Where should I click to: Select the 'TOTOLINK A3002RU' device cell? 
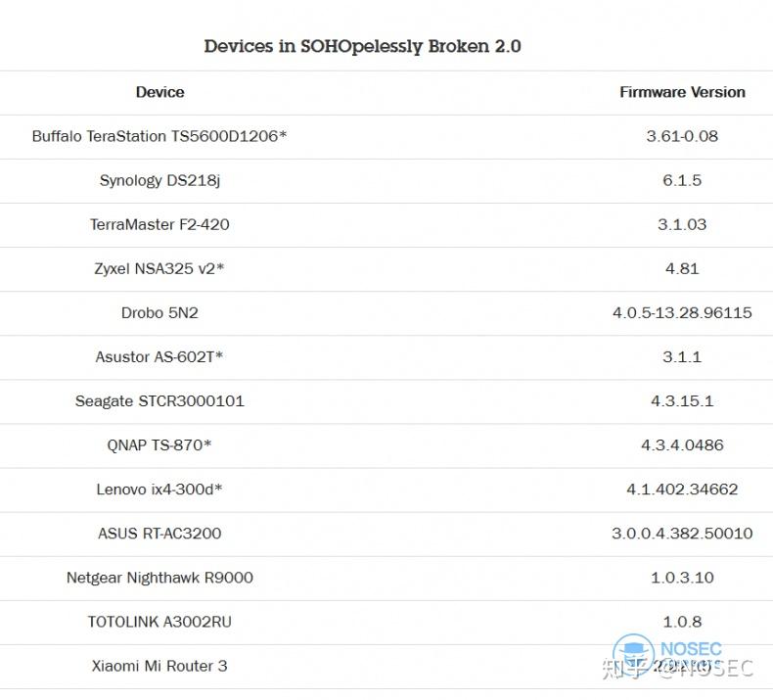[x=159, y=622]
